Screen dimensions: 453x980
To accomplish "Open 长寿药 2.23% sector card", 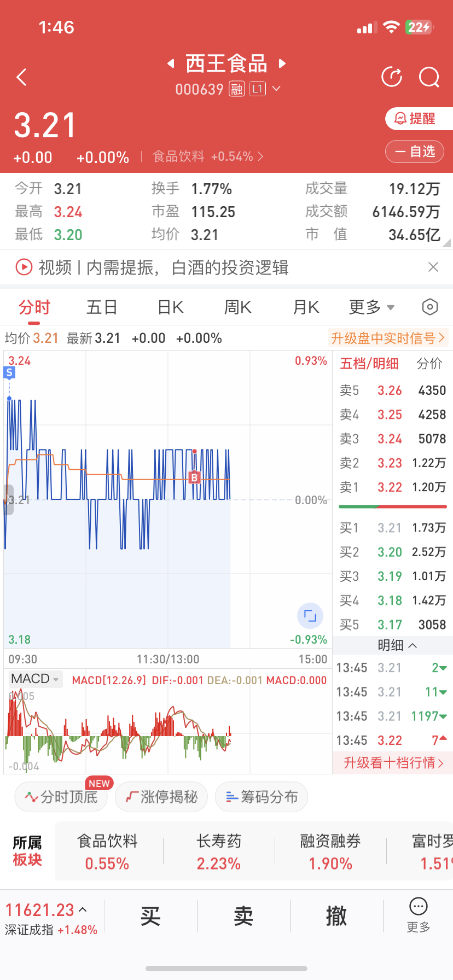I will point(219,852).
